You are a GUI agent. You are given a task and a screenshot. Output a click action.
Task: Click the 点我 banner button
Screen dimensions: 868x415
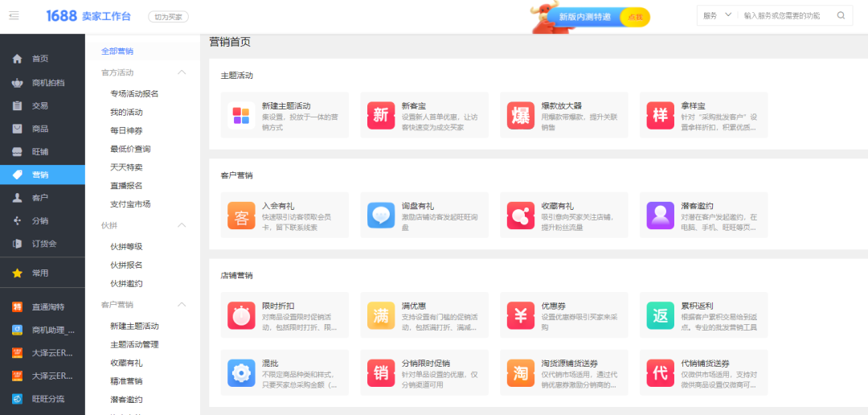coord(635,17)
